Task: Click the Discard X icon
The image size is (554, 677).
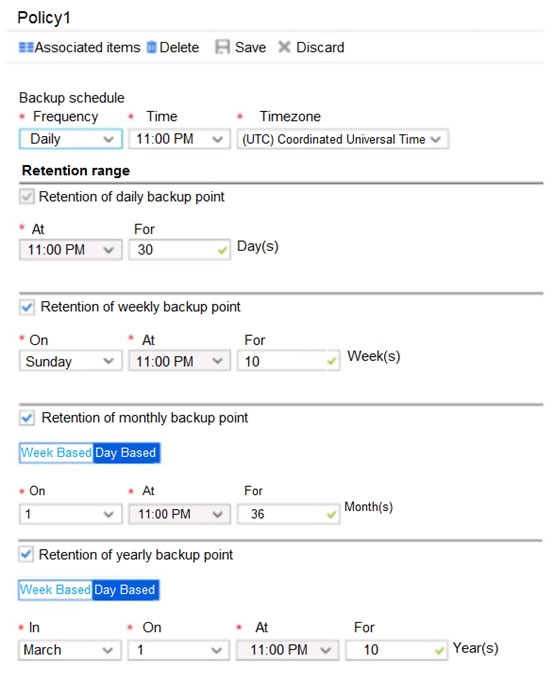Action: pos(284,46)
